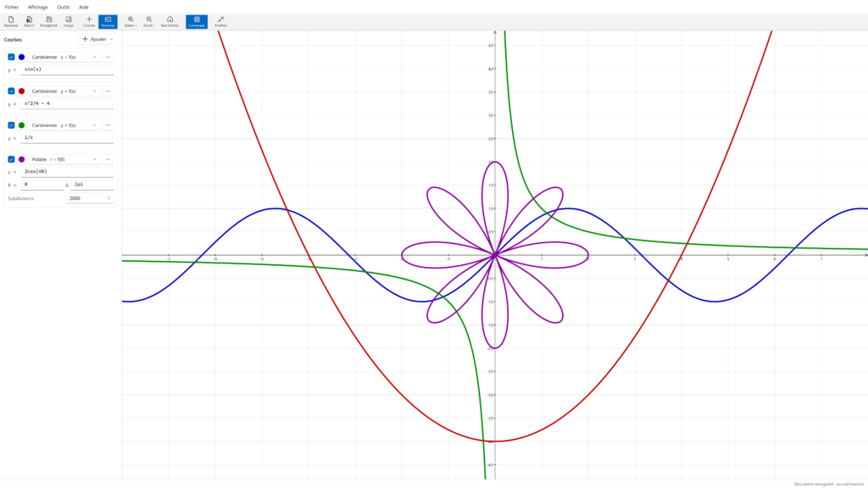Click the θ start value field 0
The image size is (868, 488).
(42, 184)
